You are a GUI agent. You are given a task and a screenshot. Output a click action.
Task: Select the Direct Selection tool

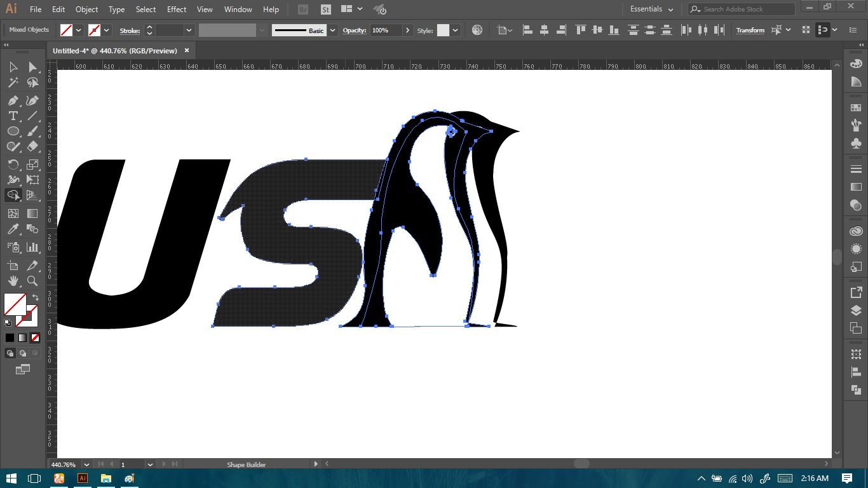[x=32, y=67]
